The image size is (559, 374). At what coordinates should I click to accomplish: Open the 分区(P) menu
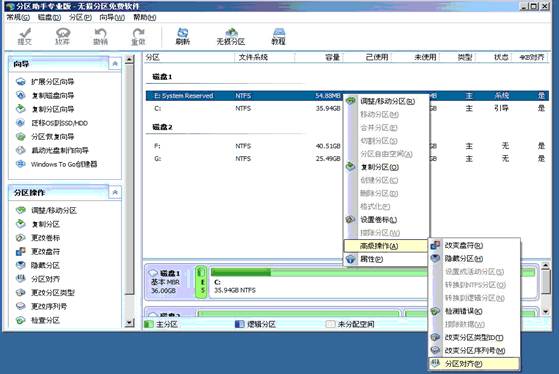pos(80,17)
